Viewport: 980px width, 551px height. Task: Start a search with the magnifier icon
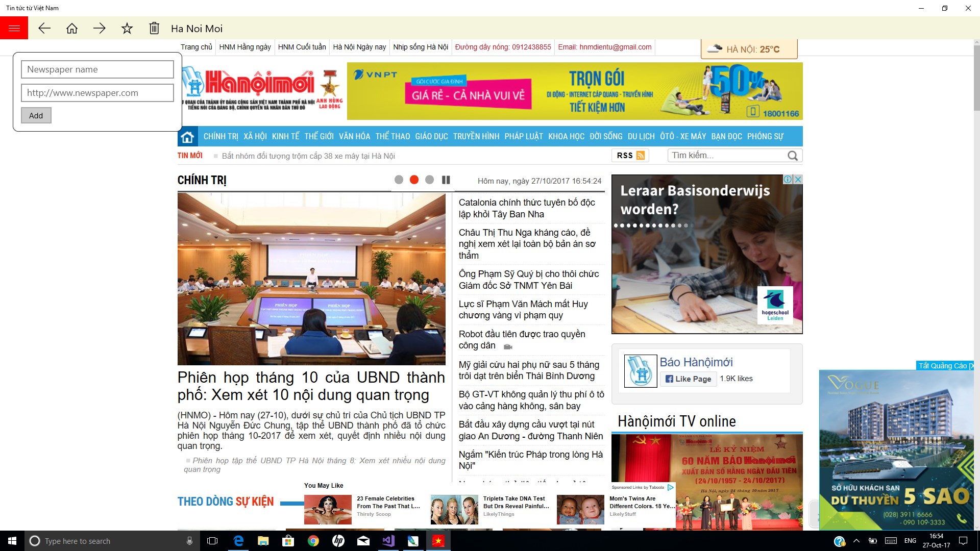(x=792, y=156)
